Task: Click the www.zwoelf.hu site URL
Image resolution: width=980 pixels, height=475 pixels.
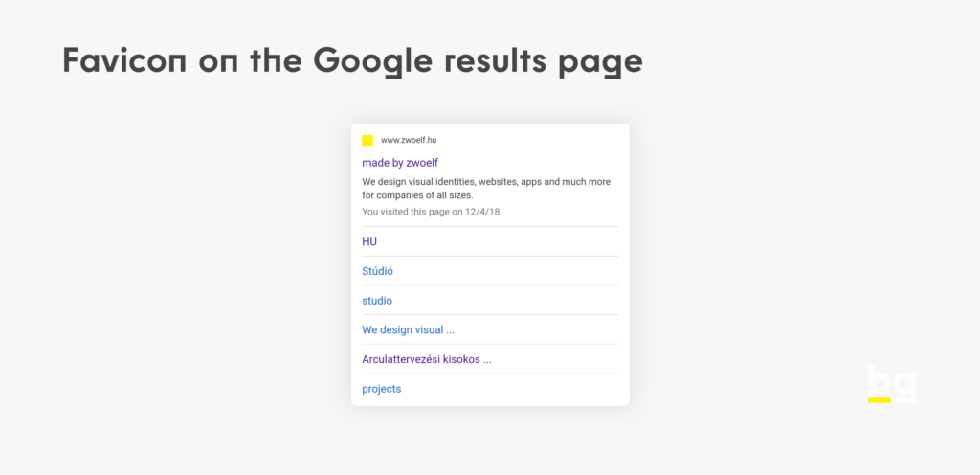Action: tap(409, 140)
